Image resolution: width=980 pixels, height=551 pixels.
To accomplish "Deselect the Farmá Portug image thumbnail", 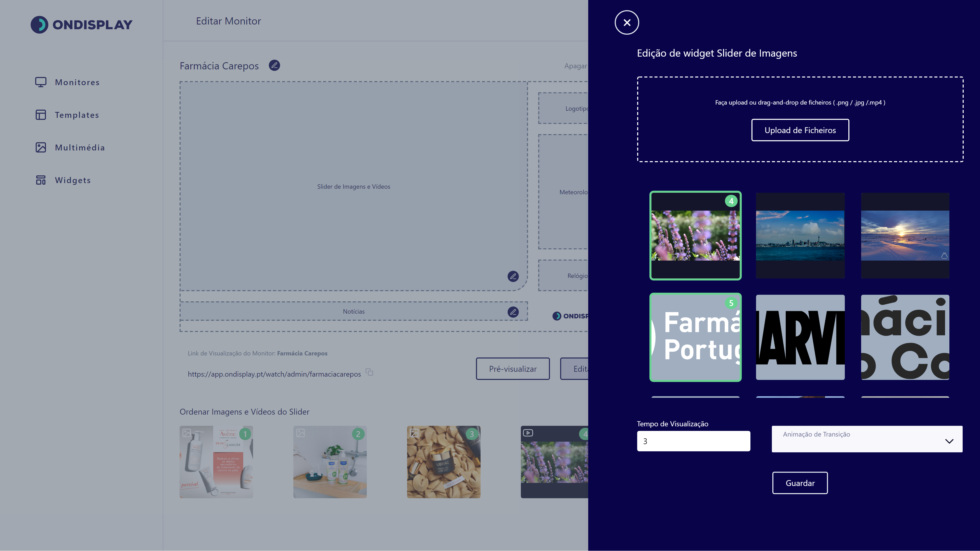I will pyautogui.click(x=695, y=337).
